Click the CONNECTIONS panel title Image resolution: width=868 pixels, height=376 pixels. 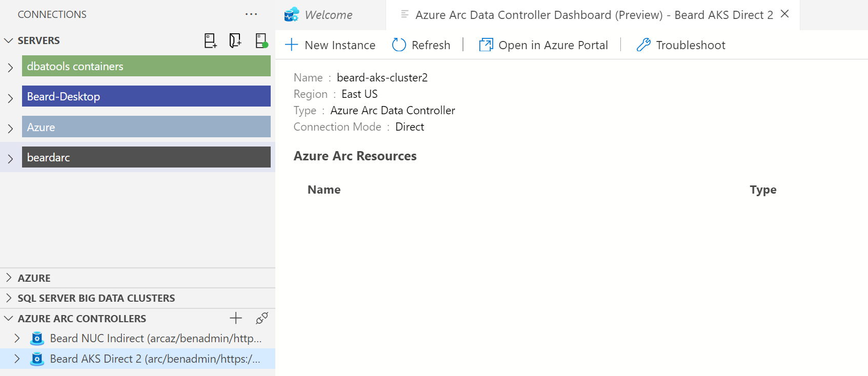tap(52, 14)
